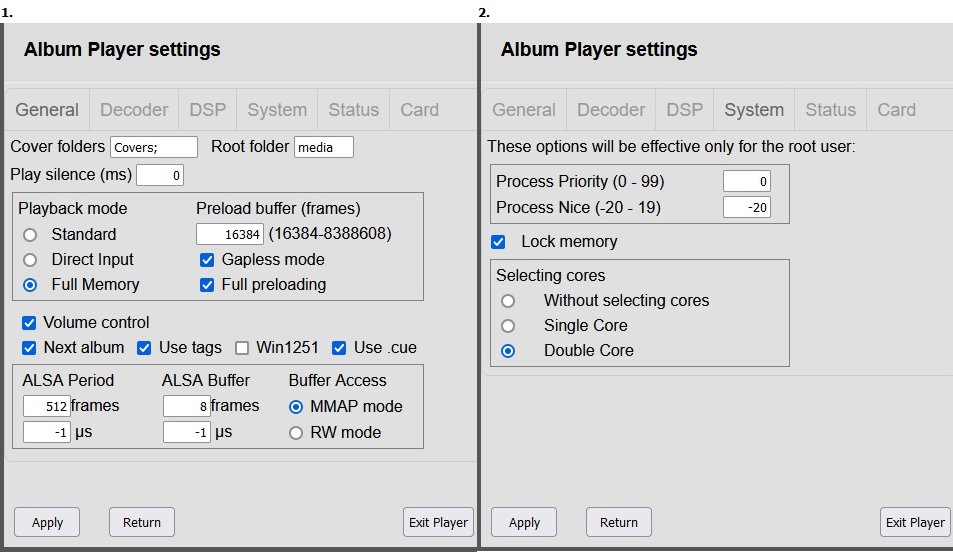Switch to Status tab in right panel

point(830,110)
